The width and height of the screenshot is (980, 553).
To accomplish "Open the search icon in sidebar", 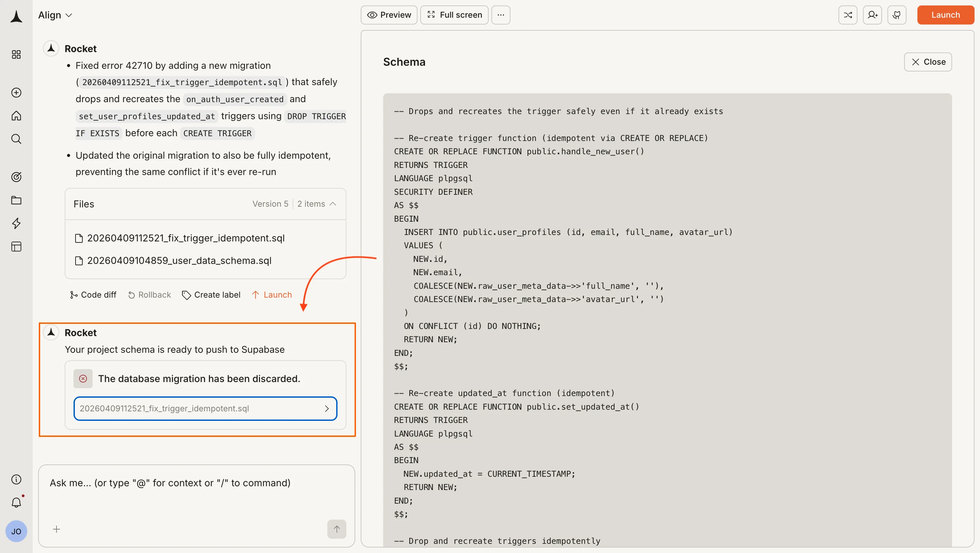I will [16, 139].
